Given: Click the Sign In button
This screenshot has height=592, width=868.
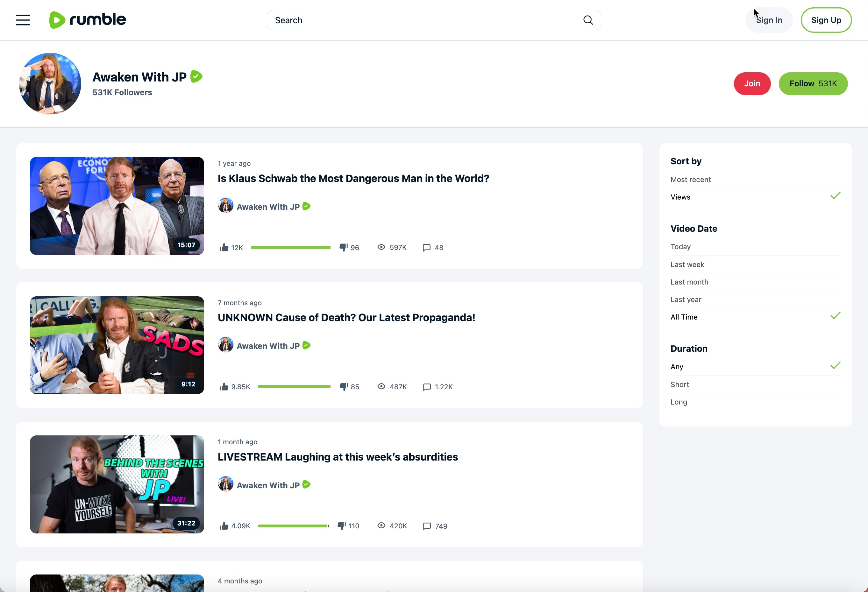Looking at the screenshot, I should coord(769,20).
